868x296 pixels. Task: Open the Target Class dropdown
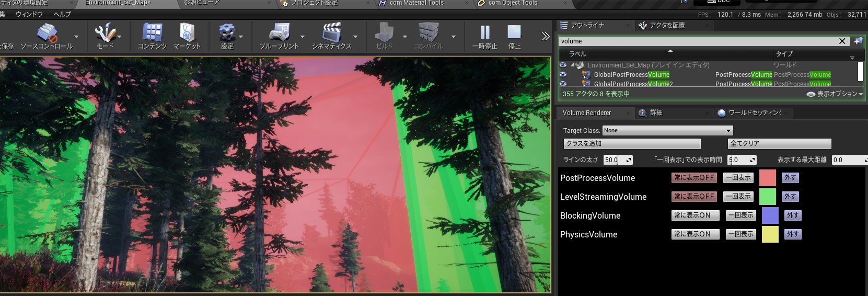click(x=667, y=131)
